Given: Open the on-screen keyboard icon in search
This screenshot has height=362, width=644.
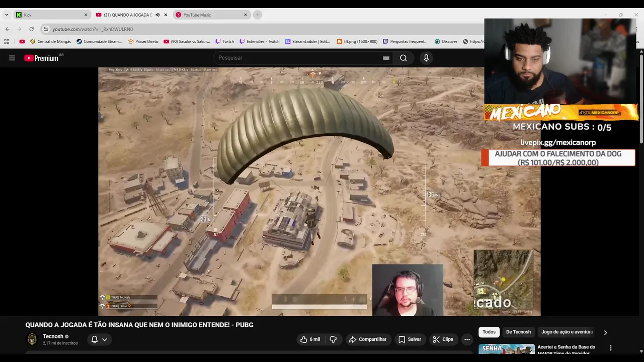Looking at the screenshot, I should click(386, 58).
